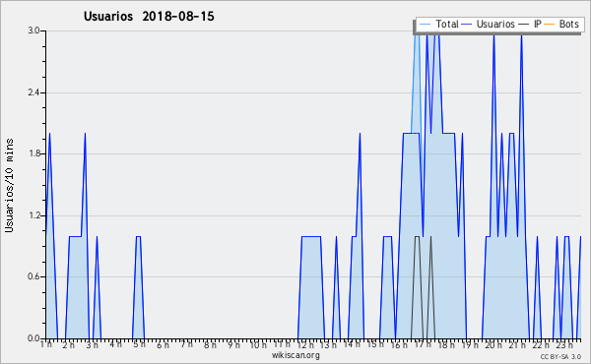Click the '6 h' x-axis label
This screenshot has height=364, width=591.
pyautogui.click(x=163, y=344)
